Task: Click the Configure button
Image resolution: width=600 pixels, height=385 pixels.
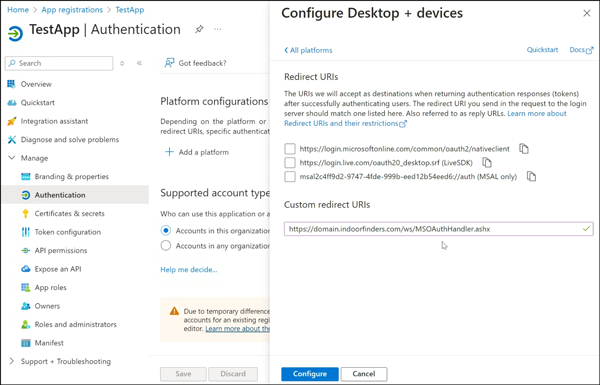Action: [x=310, y=374]
